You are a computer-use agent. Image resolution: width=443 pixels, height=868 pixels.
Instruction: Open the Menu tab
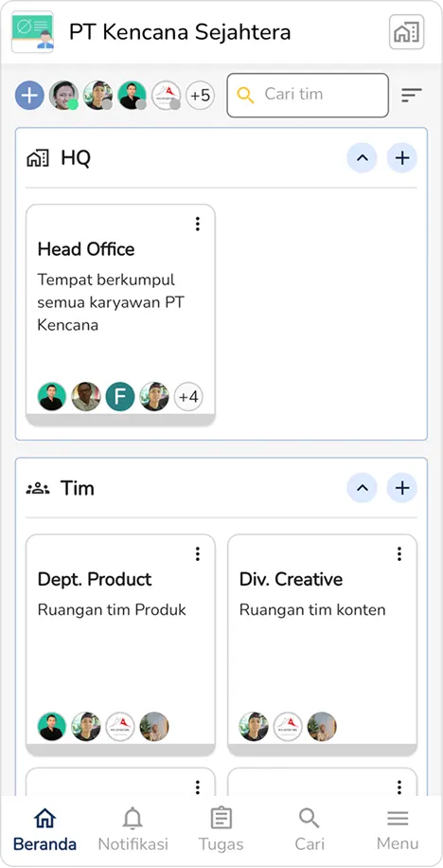[x=398, y=829]
